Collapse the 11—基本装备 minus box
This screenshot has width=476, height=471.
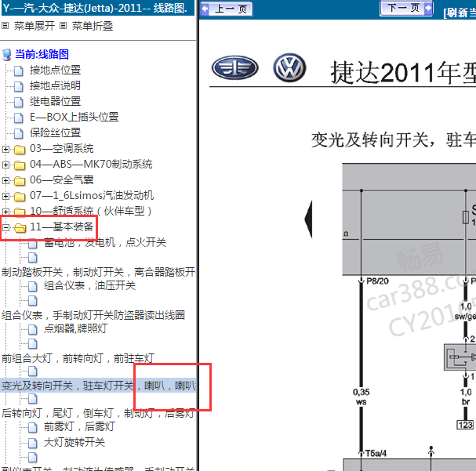(x=5, y=227)
